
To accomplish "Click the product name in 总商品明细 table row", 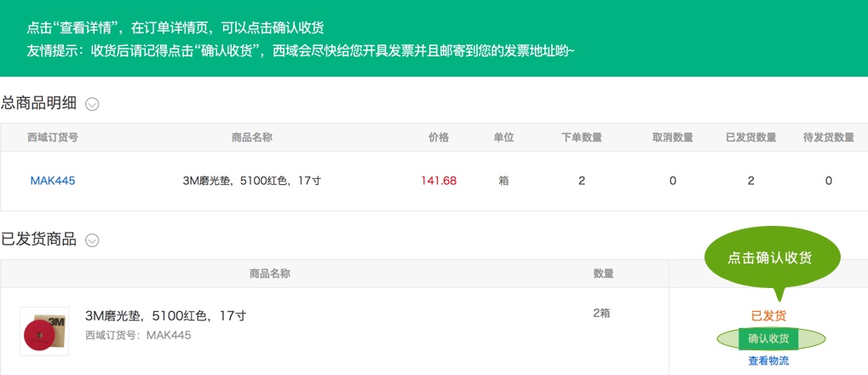I will pos(252,181).
